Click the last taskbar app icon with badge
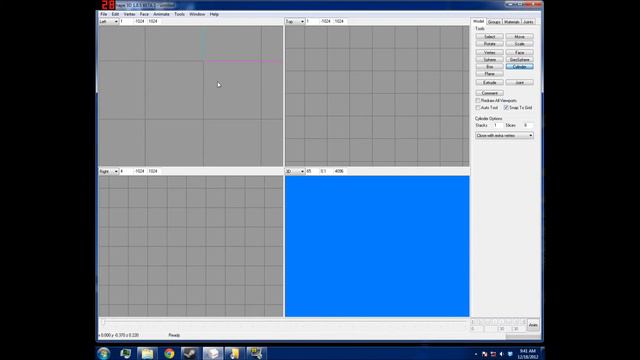The width and height of the screenshot is (640, 360). pos(256,353)
